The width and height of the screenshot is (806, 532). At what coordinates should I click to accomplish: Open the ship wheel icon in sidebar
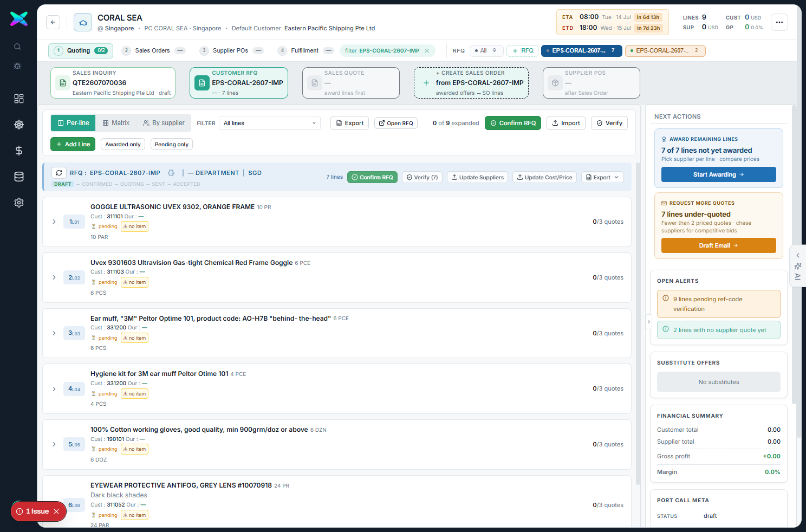click(x=19, y=125)
